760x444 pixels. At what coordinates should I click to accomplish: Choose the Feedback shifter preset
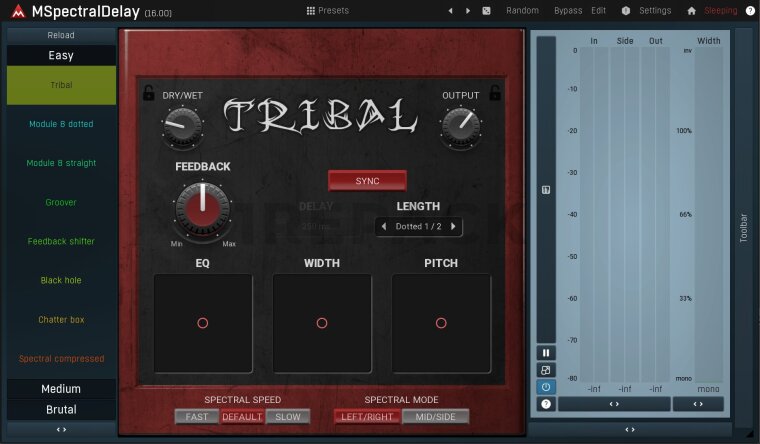[61, 241]
